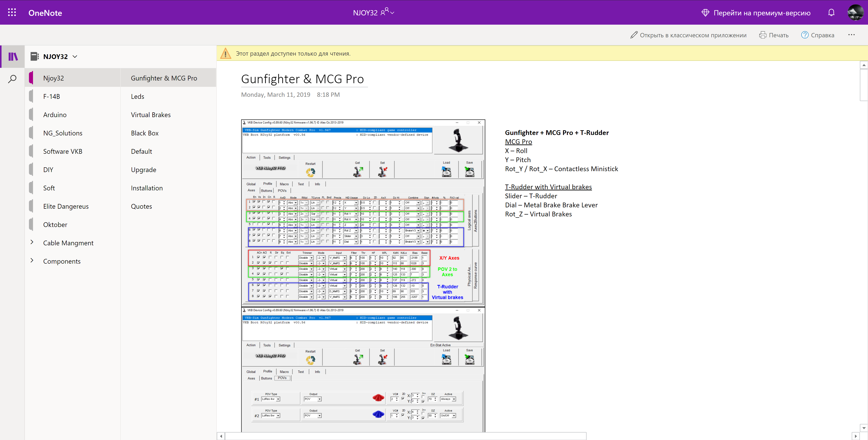Click the pencil icon for desktop app
Screen dimensions: 868x440
point(634,35)
